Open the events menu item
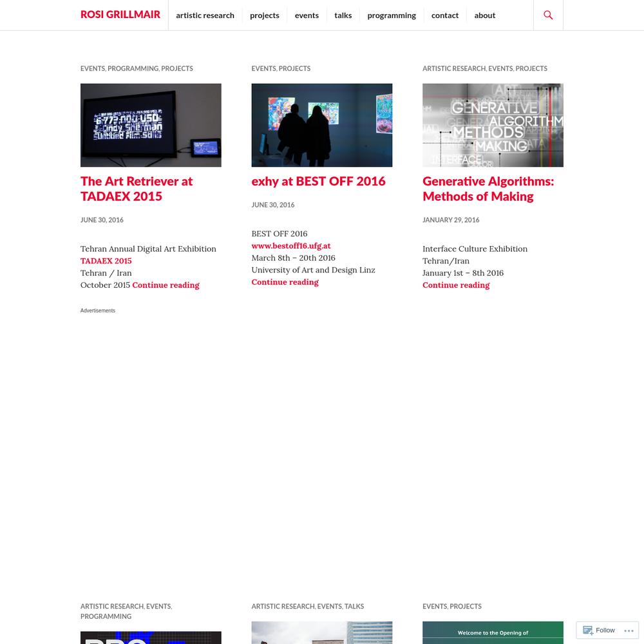Viewport: 644px width, 644px height. (307, 15)
